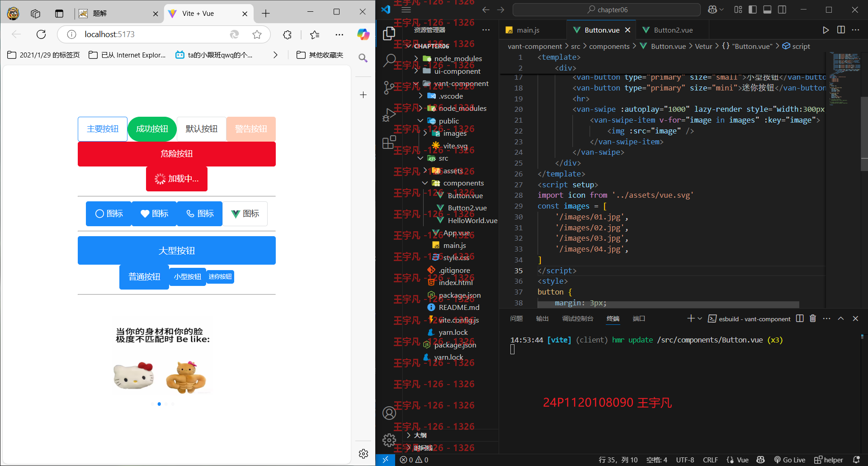Open the 调试控制台 debug console tab

578,319
